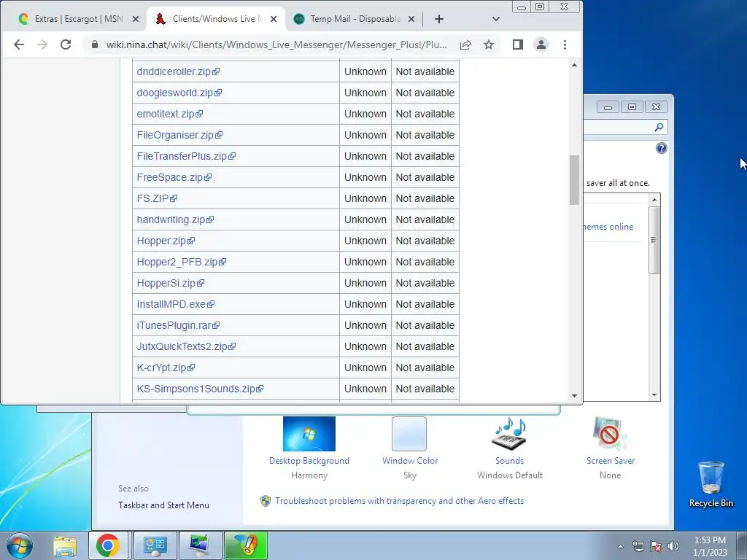Go back to previous page in Chrome
Screen dimensions: 747x560
click(18, 44)
